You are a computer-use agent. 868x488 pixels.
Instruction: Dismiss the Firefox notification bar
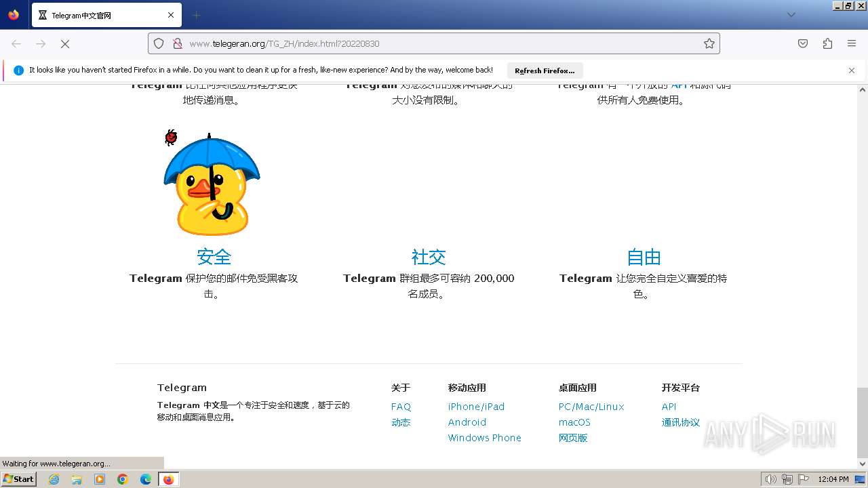coord(852,70)
